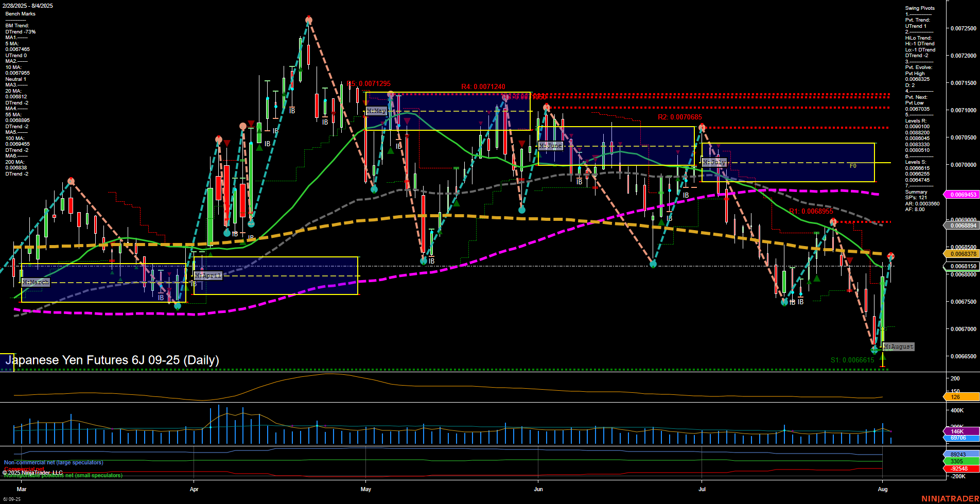Click the Jun label on time axis
980x504 pixels.
(x=538, y=489)
